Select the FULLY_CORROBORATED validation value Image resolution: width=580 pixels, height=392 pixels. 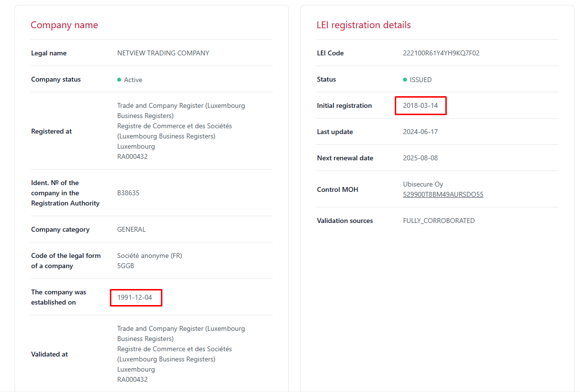pos(439,221)
